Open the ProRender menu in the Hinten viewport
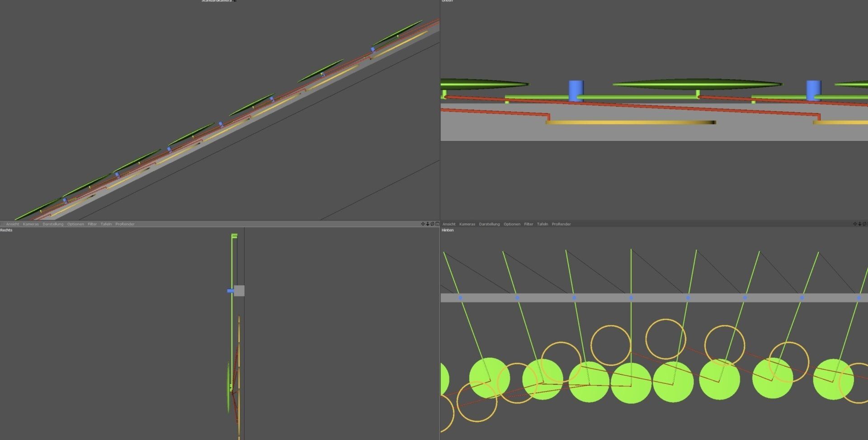 [561, 224]
